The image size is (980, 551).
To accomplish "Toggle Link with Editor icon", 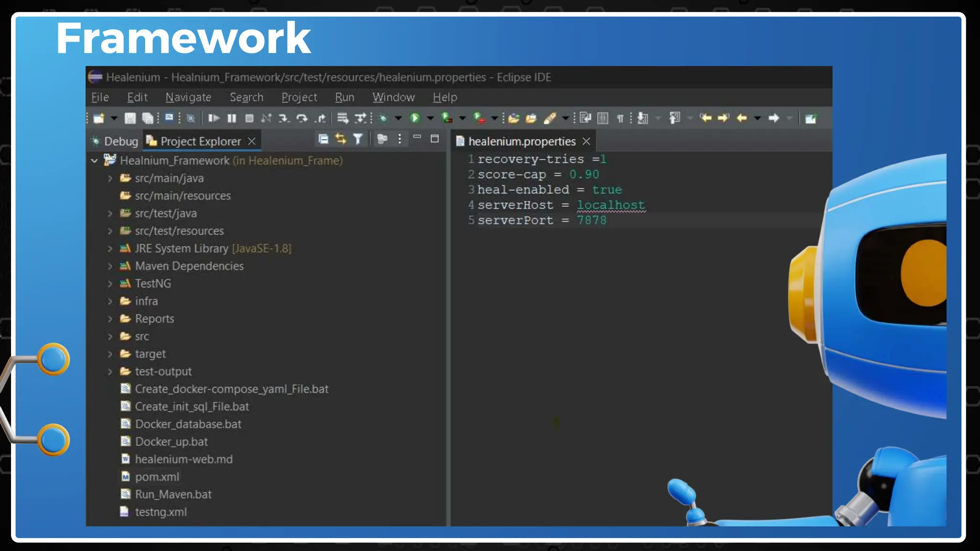I will (341, 139).
